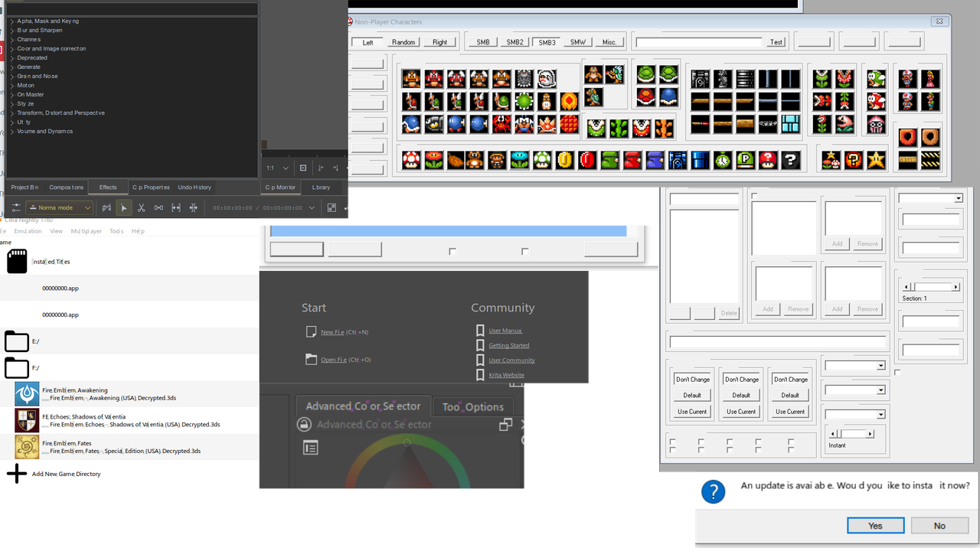
Task: Pick the gold coin NPC icon
Action: 565,160
